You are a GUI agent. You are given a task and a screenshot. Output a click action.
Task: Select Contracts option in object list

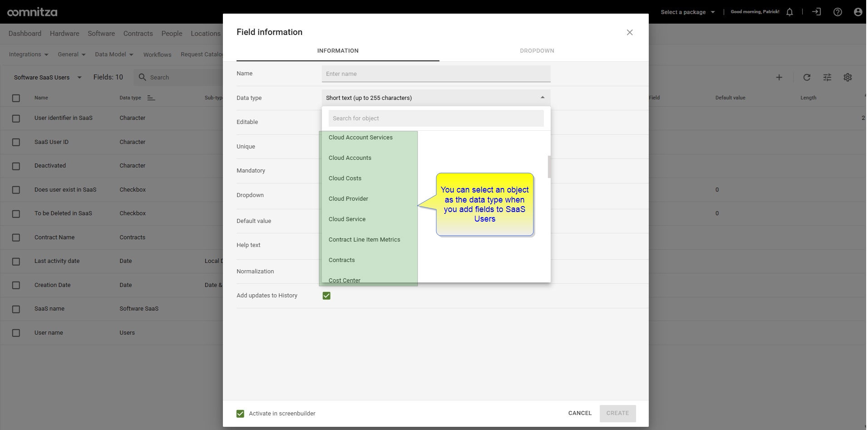[x=341, y=260]
